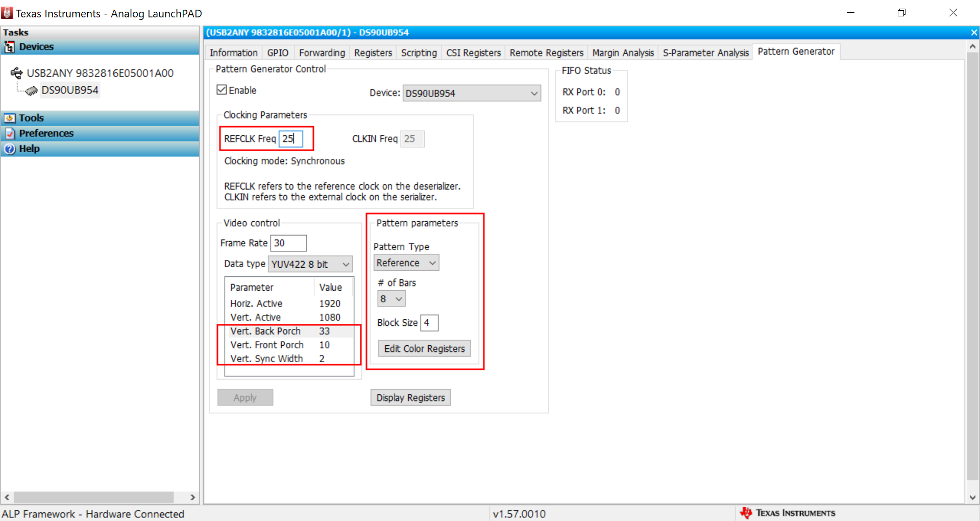Select USB2ANY 9832816E05001A00 tree node

click(x=100, y=73)
